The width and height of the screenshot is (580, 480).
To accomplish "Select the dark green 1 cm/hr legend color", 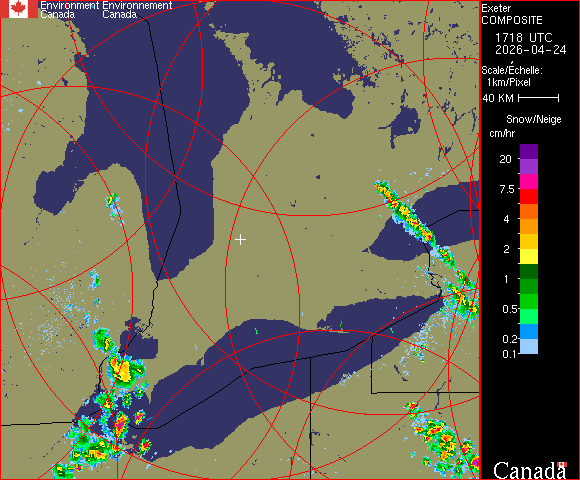I will coord(529,271).
